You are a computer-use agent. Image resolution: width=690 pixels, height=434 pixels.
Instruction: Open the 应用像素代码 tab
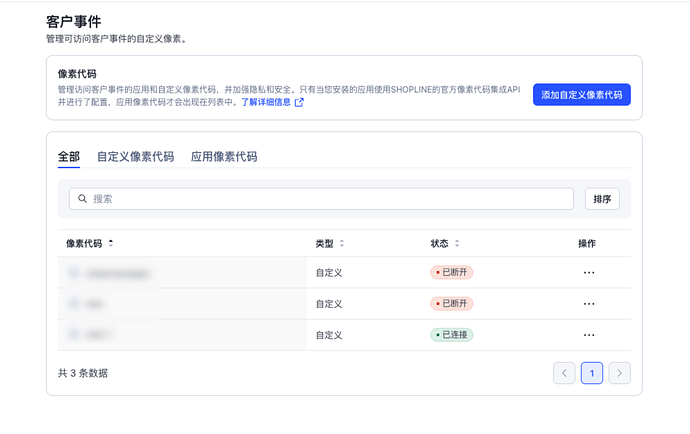[x=224, y=157]
